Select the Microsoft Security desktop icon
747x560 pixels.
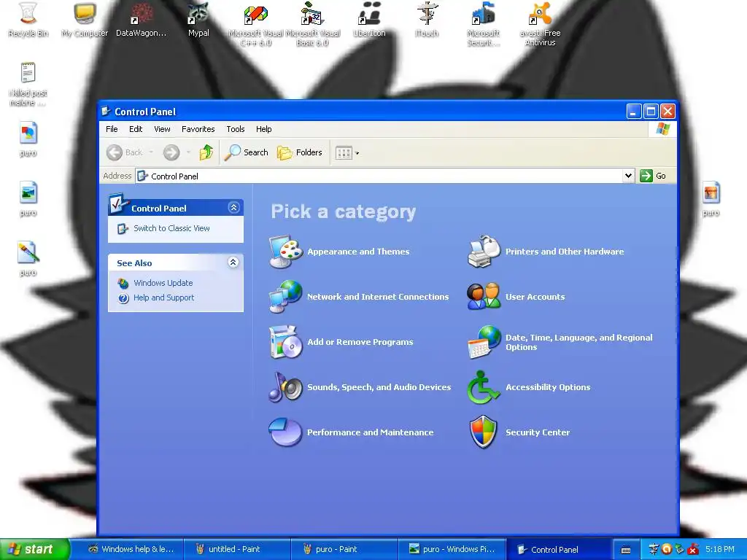coord(483,24)
